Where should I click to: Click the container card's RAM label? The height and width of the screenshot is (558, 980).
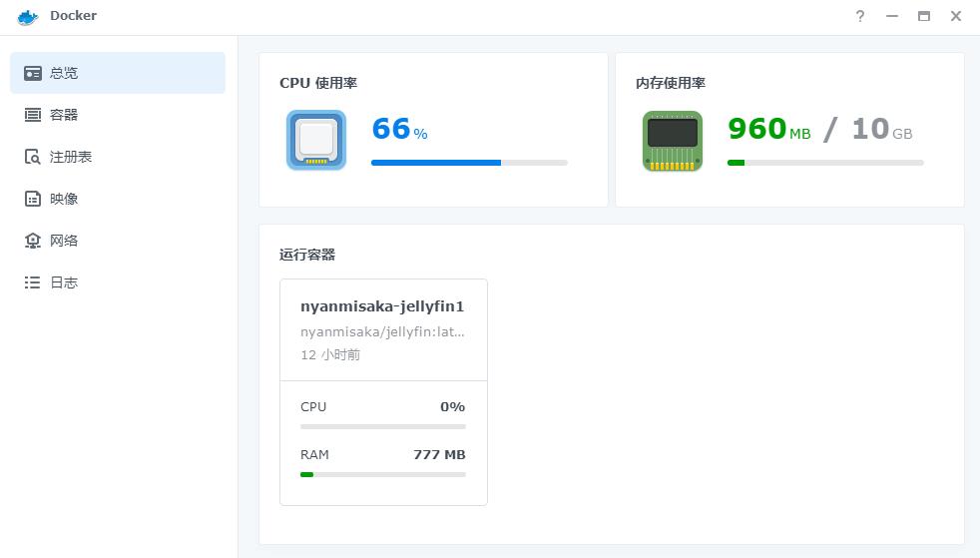click(x=314, y=455)
